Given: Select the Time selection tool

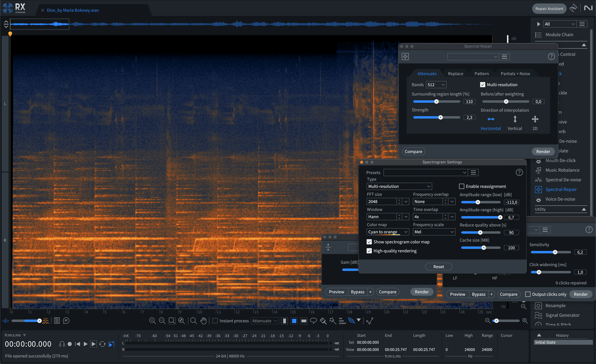Looking at the screenshot, I should [x=284, y=321].
